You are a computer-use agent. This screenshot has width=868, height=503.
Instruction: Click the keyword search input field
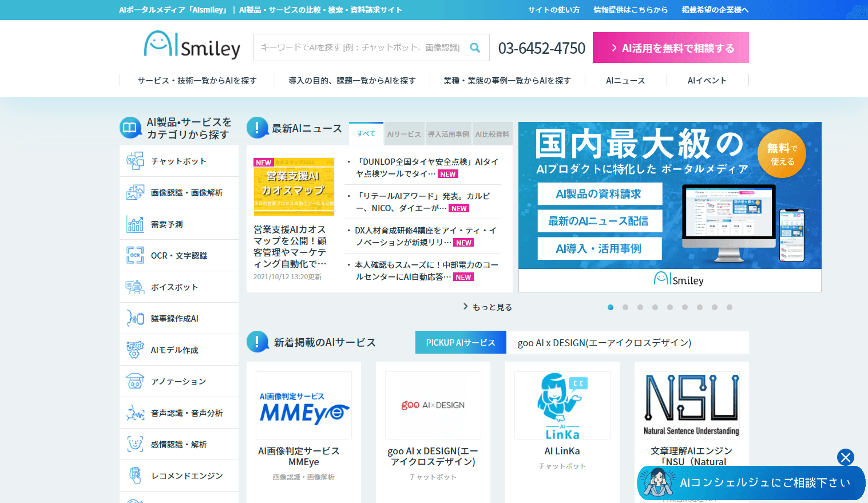(x=360, y=47)
